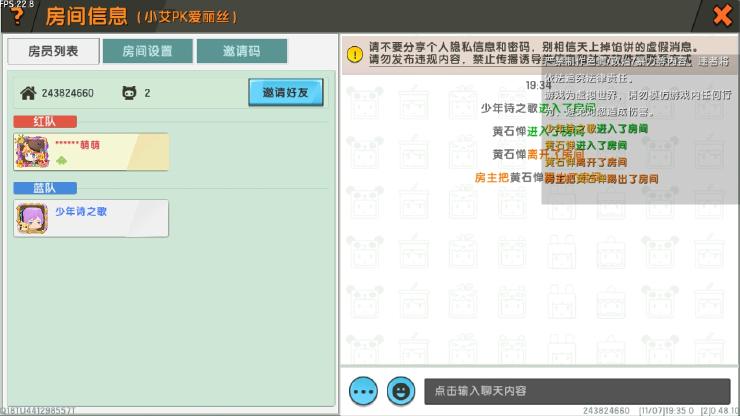The image size is (740, 416).
Task: Switch to the 房间设置 tab
Action: (x=147, y=52)
